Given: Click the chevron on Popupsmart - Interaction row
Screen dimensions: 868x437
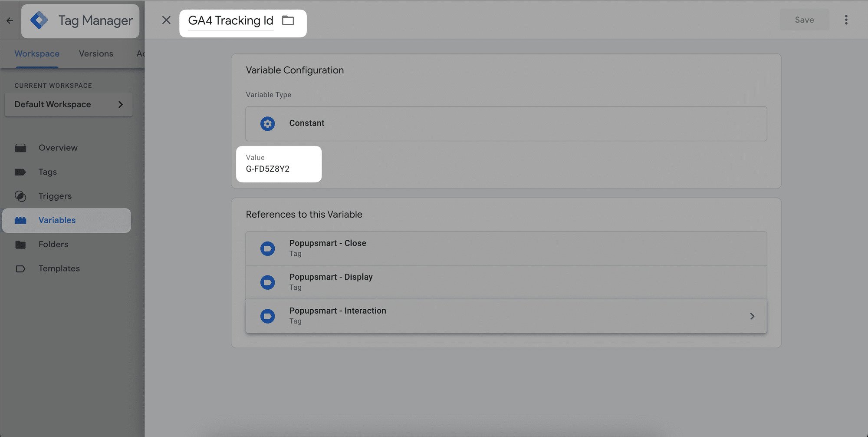Looking at the screenshot, I should [x=752, y=316].
